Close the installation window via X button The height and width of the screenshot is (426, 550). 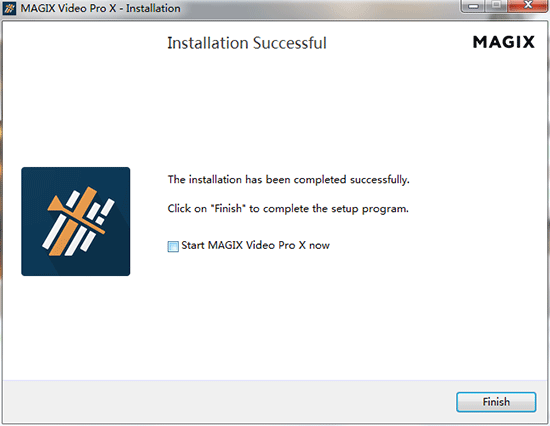528,6
